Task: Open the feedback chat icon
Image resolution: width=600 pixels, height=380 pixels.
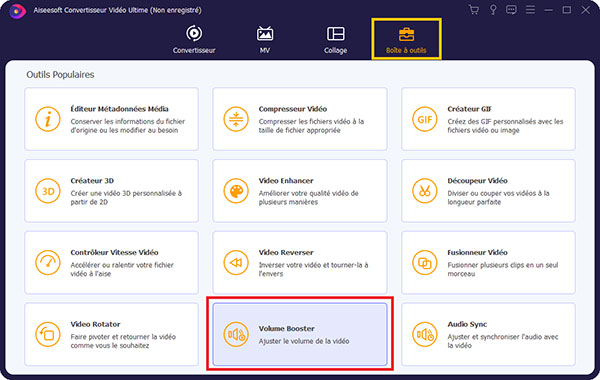Action: pos(511,10)
